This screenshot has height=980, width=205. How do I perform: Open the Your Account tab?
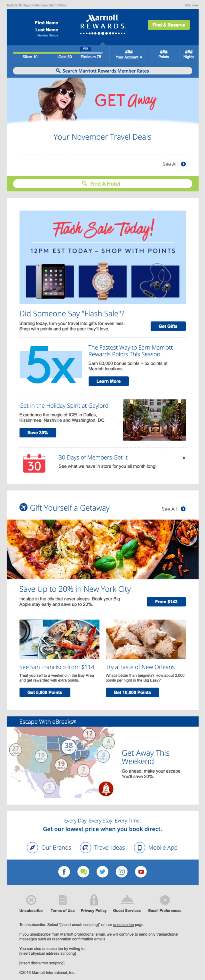129,54
